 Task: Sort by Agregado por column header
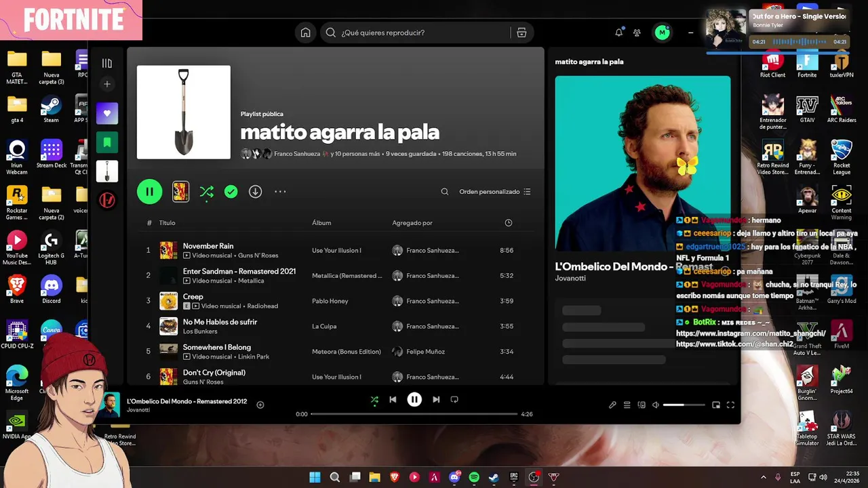tap(412, 223)
